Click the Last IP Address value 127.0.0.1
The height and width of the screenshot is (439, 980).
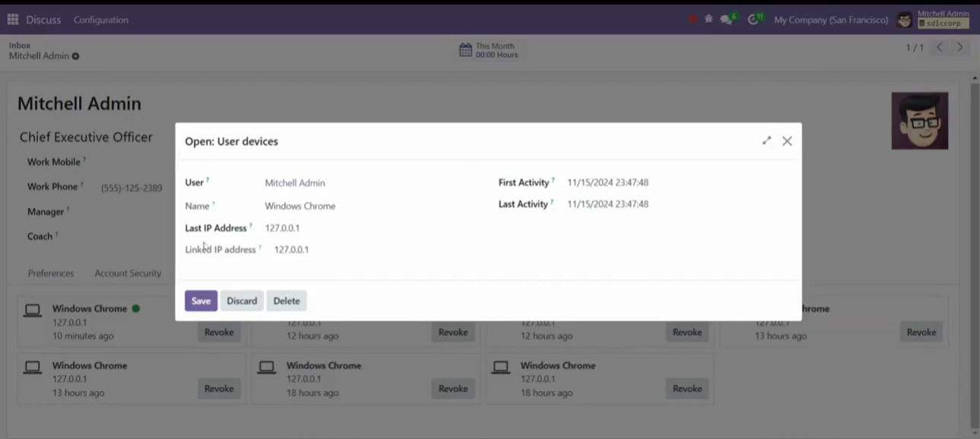click(x=282, y=227)
